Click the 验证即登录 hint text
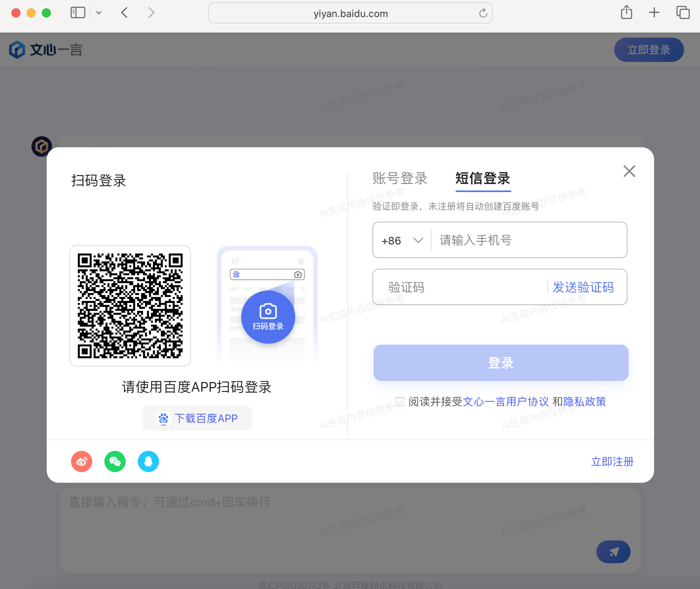The image size is (700, 589). pyautogui.click(x=456, y=206)
